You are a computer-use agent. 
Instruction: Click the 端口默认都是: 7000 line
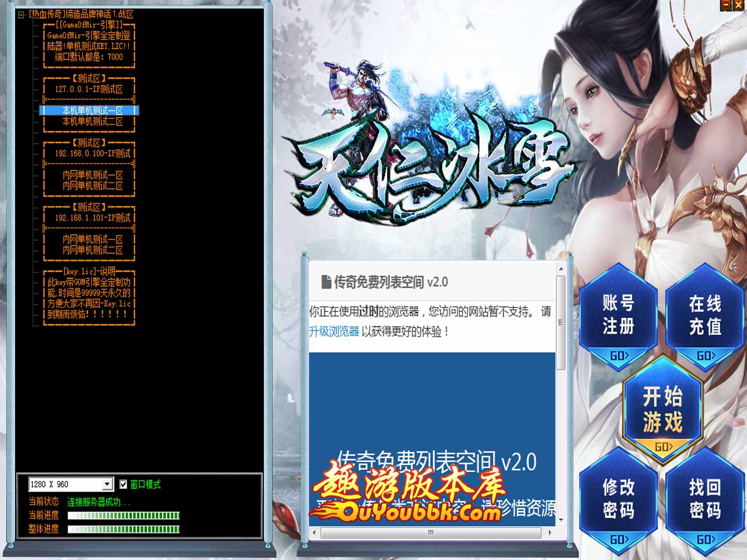tap(89, 57)
